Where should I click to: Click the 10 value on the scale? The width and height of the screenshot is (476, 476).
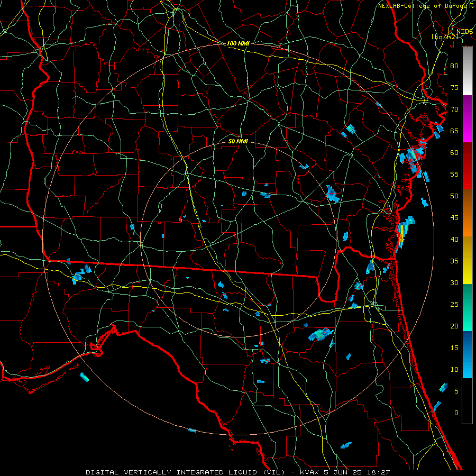coord(454,370)
